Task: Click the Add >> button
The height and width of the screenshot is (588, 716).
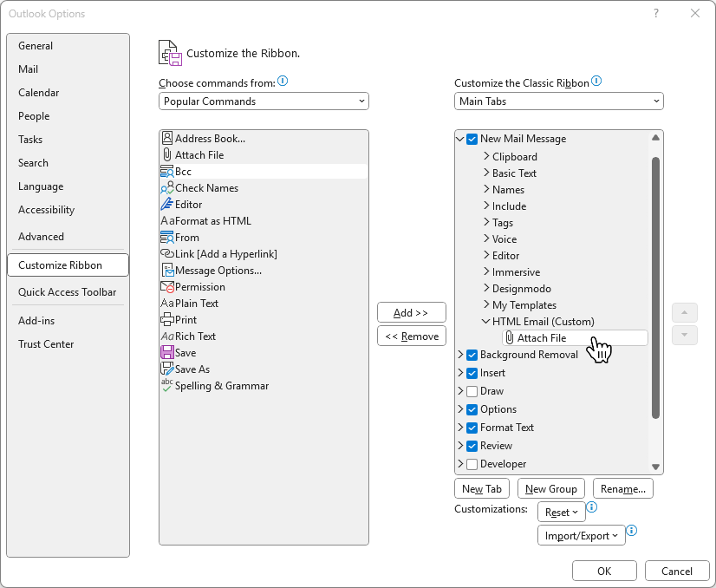Action: point(412,312)
